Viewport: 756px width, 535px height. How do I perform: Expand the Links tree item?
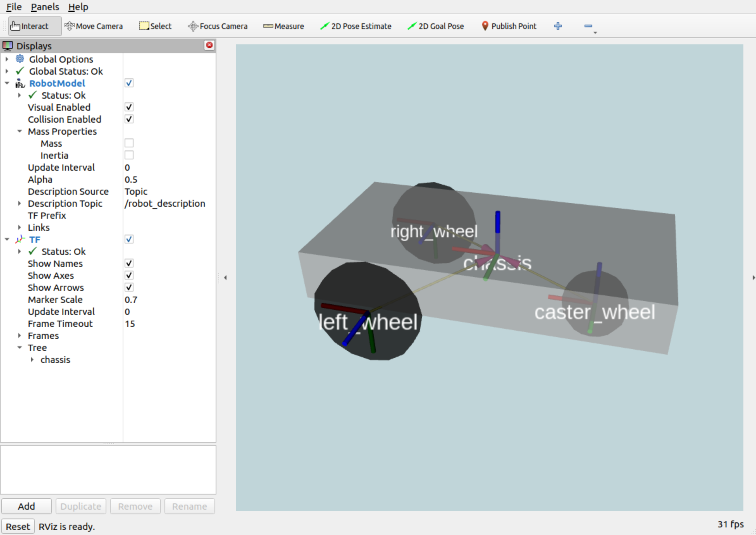pos(19,228)
